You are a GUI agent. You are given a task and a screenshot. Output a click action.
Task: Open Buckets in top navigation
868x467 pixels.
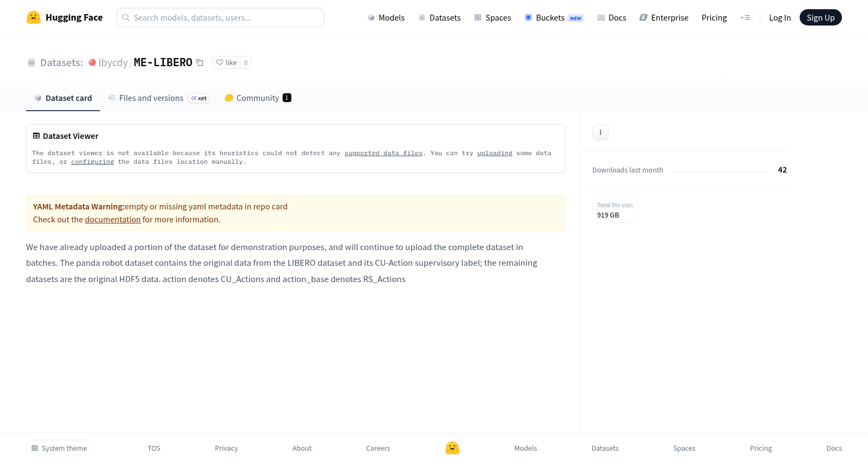click(x=554, y=17)
